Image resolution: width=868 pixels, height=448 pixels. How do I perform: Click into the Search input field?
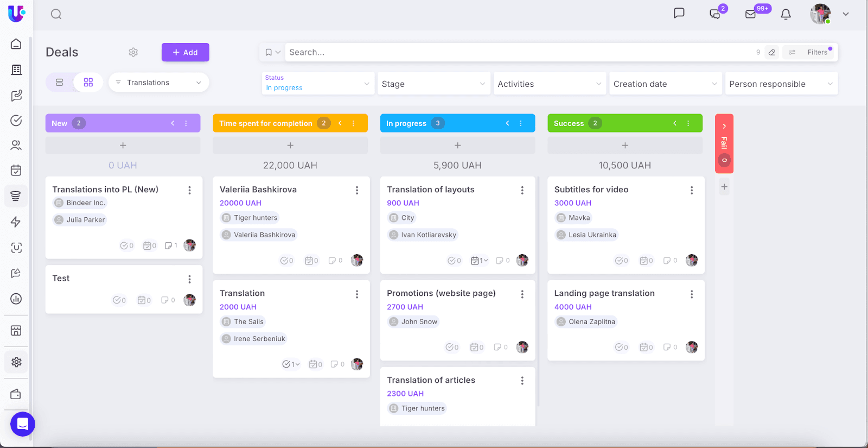(515, 52)
